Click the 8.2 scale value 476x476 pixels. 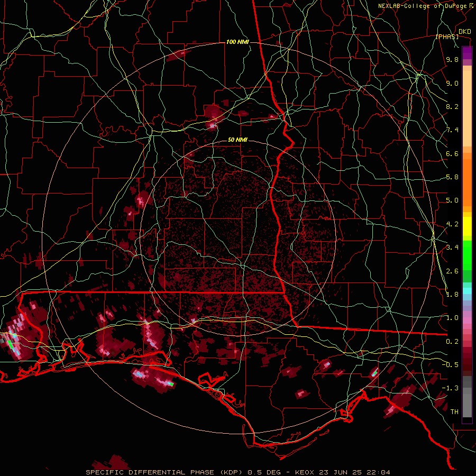[x=452, y=107]
